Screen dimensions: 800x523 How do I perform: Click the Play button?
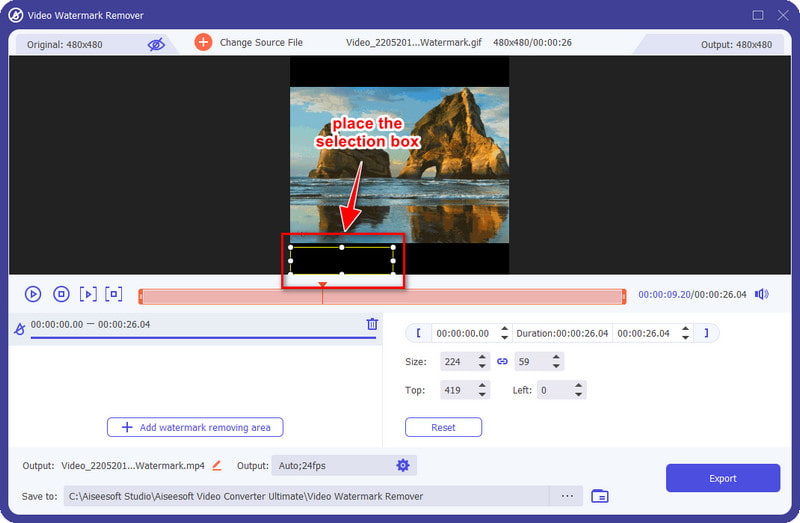pyautogui.click(x=33, y=294)
